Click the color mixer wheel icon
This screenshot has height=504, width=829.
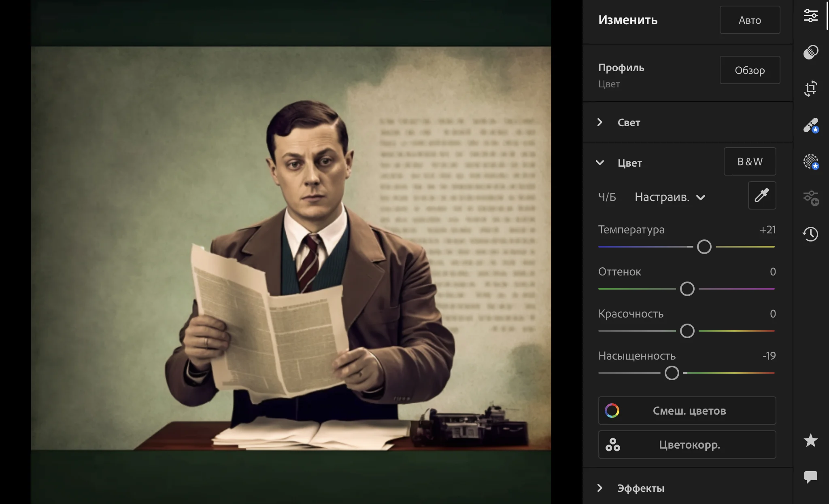(612, 411)
